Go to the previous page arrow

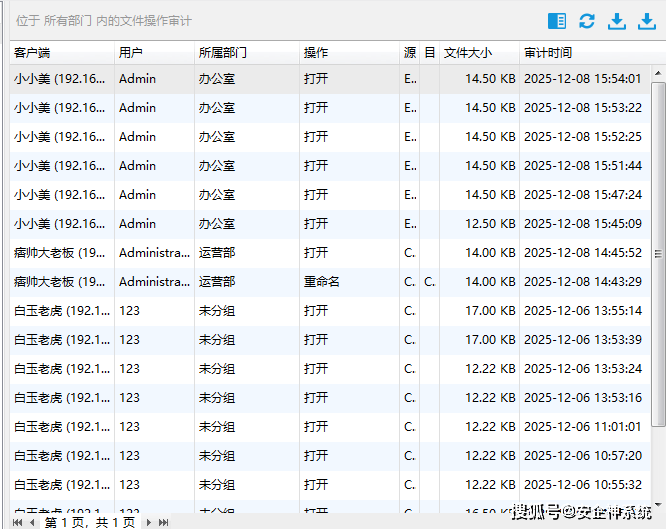33,522
